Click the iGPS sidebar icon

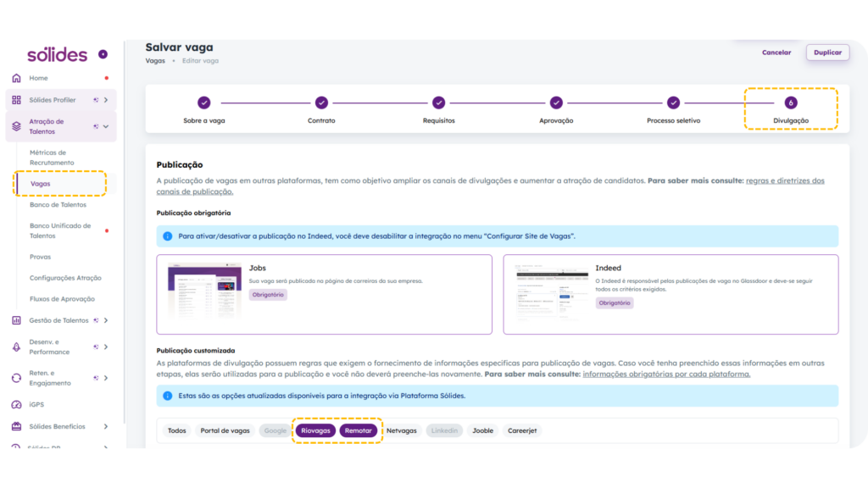[x=17, y=405]
